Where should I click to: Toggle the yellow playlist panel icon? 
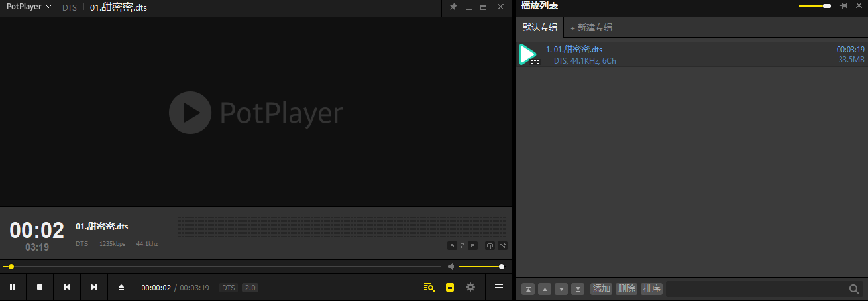click(450, 287)
